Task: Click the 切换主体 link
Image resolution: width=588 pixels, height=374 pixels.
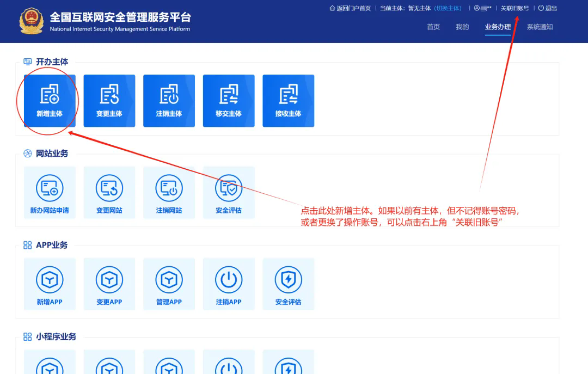Action: [449, 8]
